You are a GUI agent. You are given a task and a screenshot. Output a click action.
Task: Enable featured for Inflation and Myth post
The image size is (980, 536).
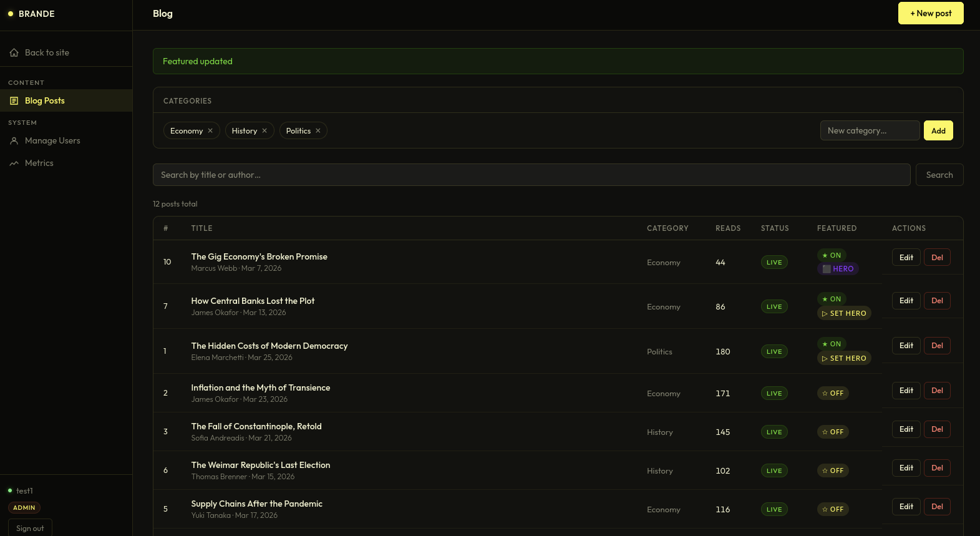coord(833,394)
